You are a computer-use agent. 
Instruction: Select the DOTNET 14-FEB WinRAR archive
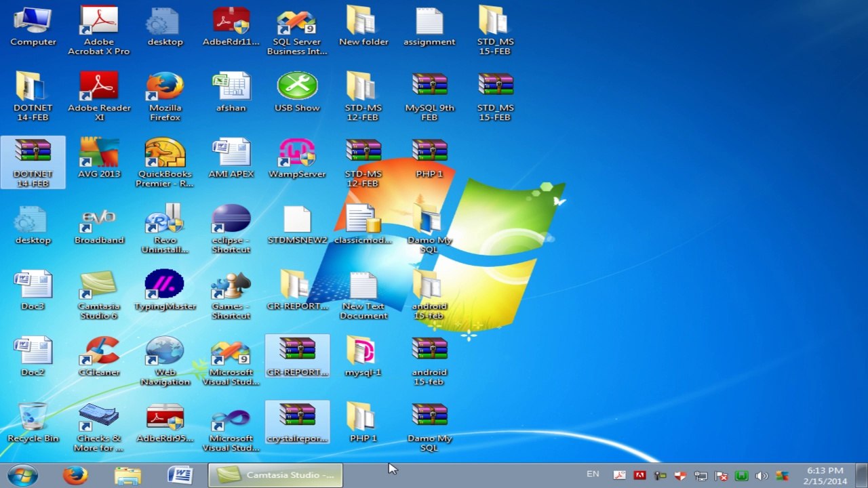coord(33,163)
